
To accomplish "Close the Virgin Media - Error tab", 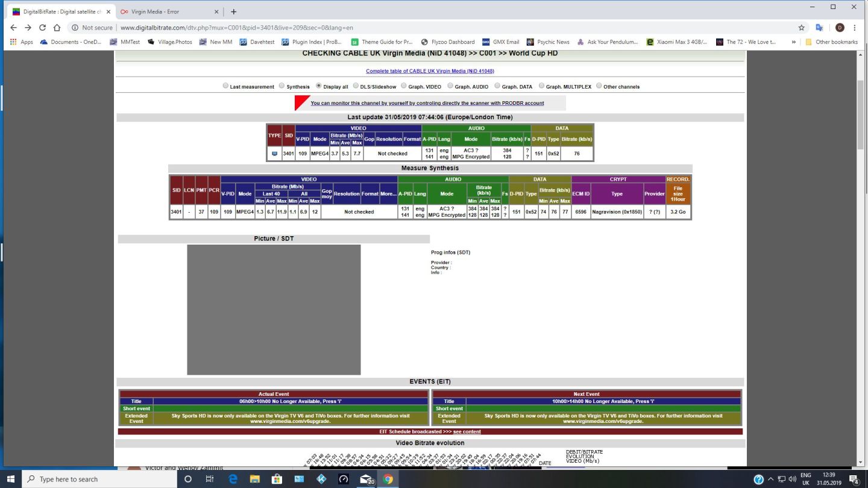I will coord(217,11).
